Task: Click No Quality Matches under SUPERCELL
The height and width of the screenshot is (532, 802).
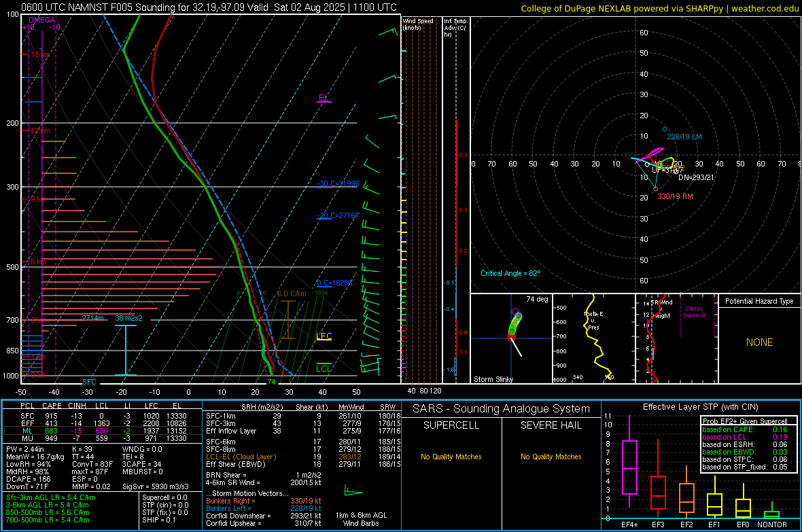Action: (x=451, y=457)
